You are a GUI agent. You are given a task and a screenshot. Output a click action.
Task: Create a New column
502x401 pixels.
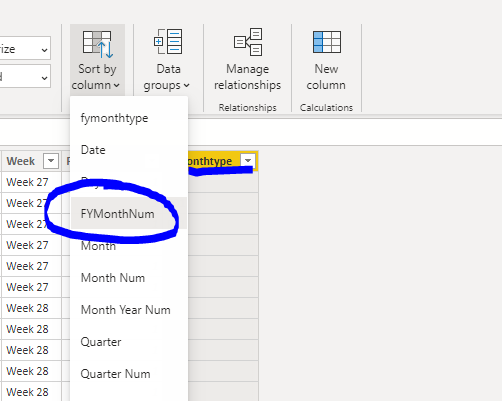coord(326,60)
